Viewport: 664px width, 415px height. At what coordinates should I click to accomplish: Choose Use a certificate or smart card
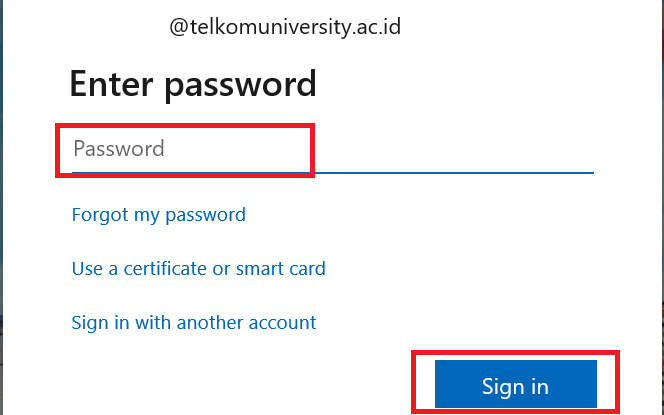click(199, 268)
